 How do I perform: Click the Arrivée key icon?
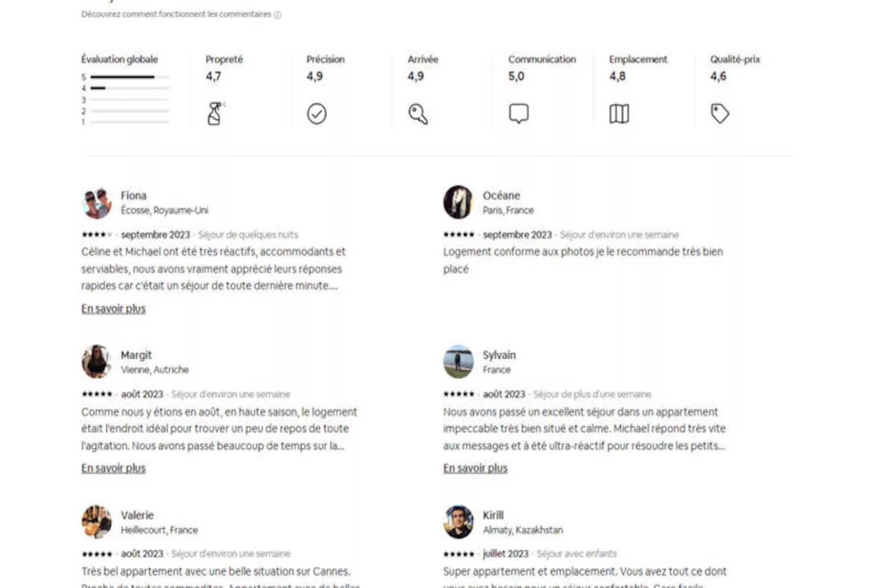(418, 114)
